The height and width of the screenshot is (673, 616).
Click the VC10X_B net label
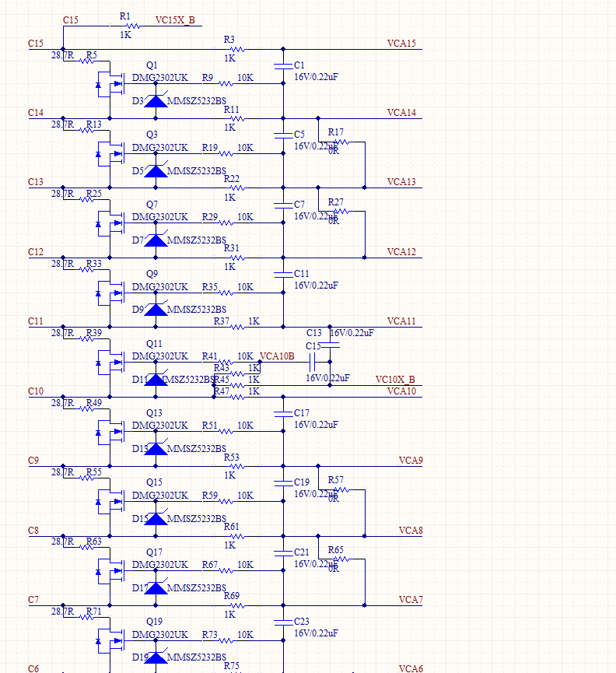pyautogui.click(x=395, y=380)
